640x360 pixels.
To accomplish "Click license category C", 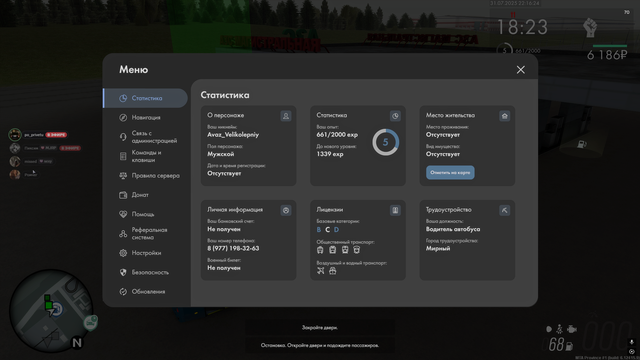I will point(327,230).
